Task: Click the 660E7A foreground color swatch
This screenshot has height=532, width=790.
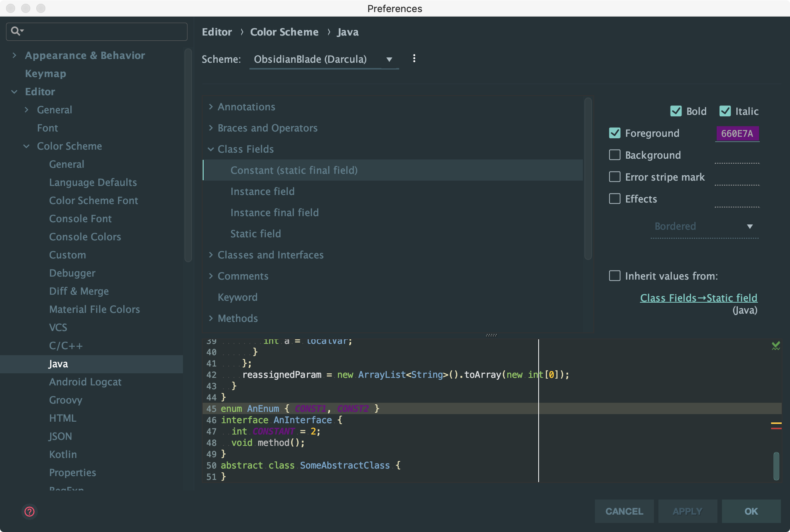Action: tap(737, 133)
